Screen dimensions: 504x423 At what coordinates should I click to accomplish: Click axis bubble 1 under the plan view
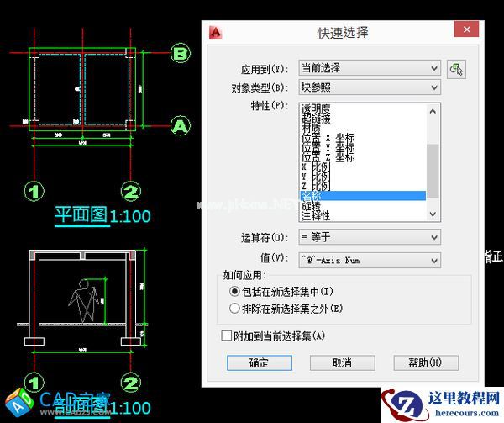click(x=34, y=192)
